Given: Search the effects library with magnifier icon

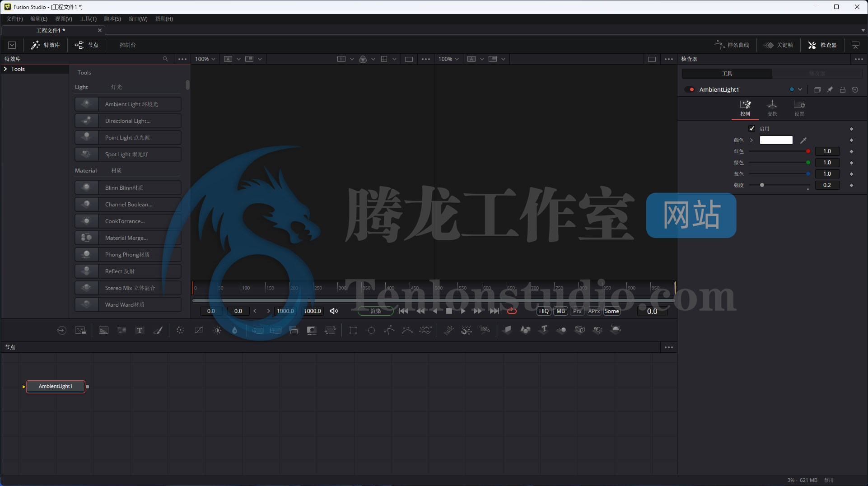Looking at the screenshot, I should (165, 59).
